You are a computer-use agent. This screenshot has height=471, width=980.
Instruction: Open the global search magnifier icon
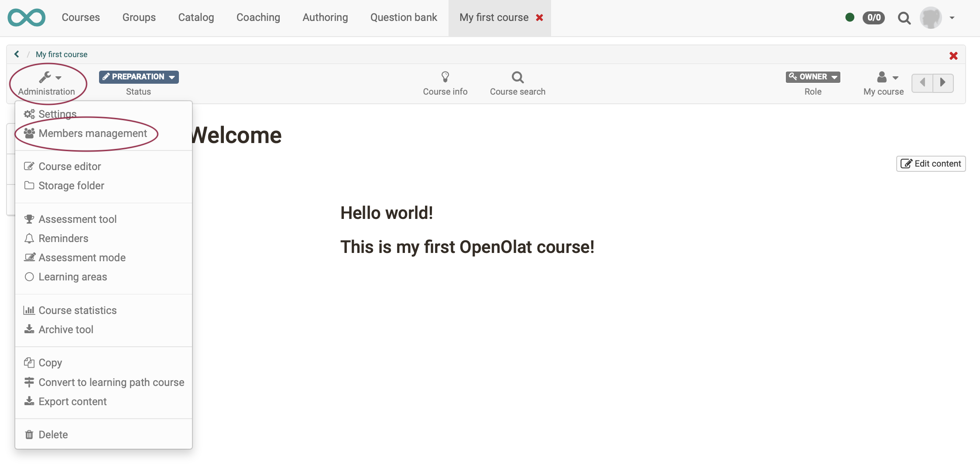(x=904, y=18)
